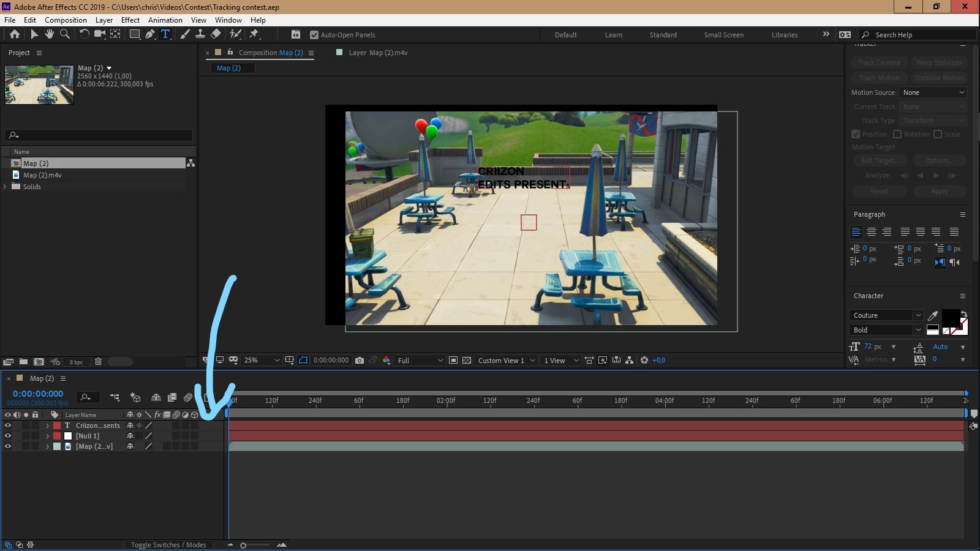
Task: Click the black fill color swatch
Action: [951, 318]
